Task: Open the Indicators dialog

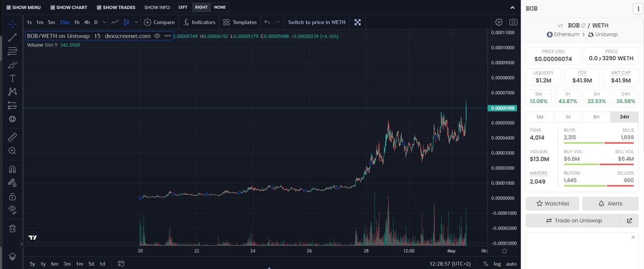Action: (x=199, y=23)
